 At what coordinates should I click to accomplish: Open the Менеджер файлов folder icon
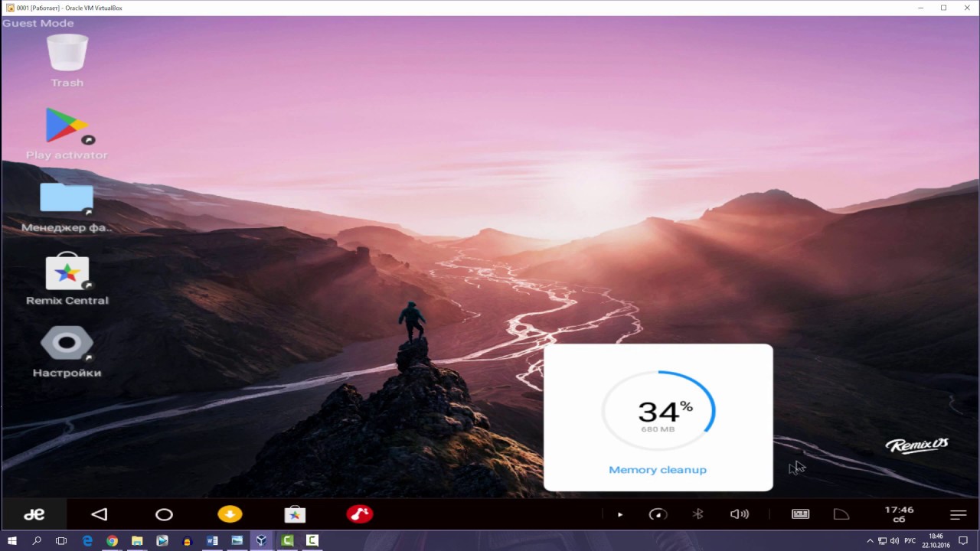[x=67, y=199]
